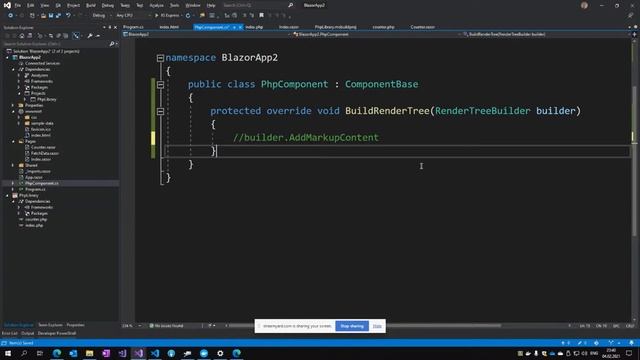
Task: Click the Navigate Backward toolbar icon
Action: [x=10, y=16]
